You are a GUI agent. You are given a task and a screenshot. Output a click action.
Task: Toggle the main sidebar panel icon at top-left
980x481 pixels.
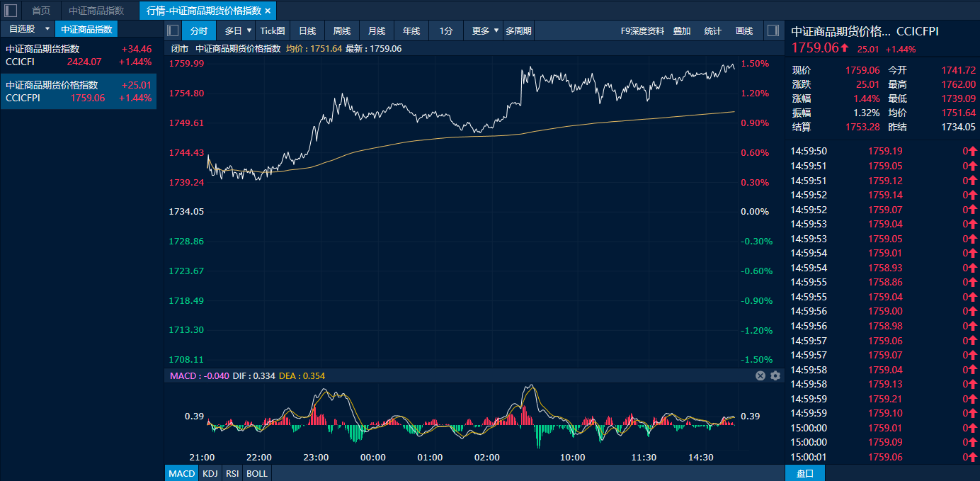11,11
